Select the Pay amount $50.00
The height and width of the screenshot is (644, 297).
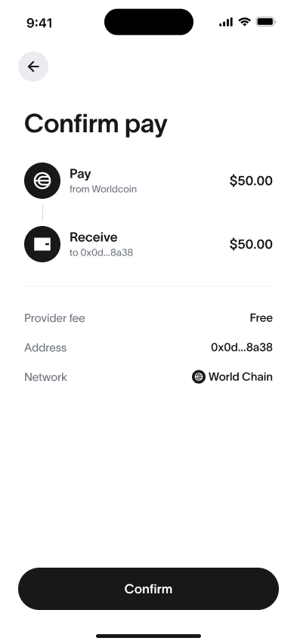(x=251, y=181)
